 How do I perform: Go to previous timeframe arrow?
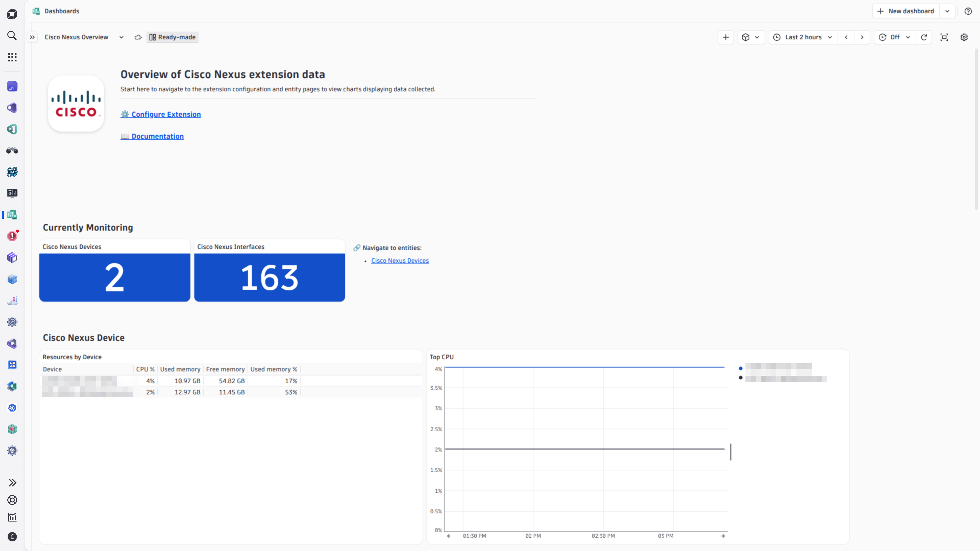846,37
